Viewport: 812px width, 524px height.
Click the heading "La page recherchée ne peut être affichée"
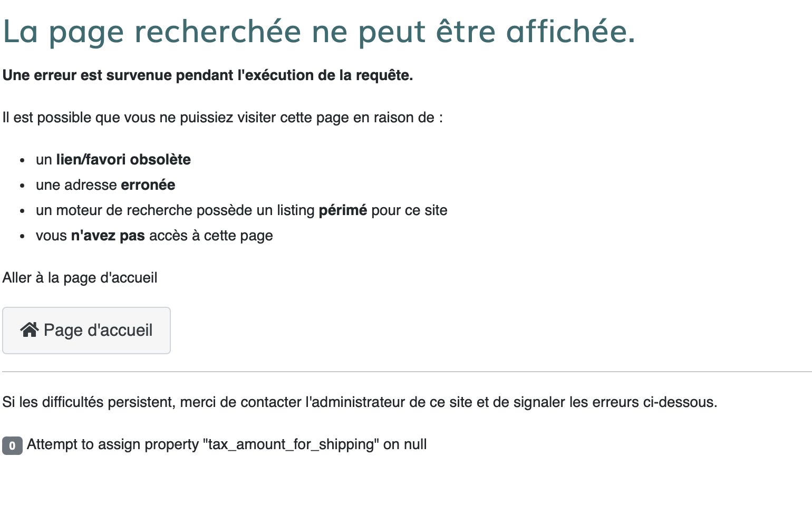click(319, 32)
